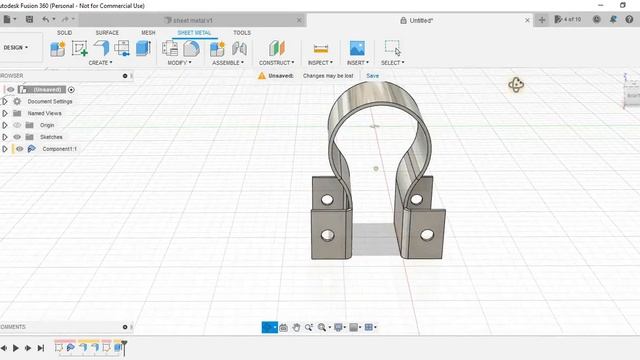
Task: Select the Measure tool in Inspect
Action: tap(320, 49)
